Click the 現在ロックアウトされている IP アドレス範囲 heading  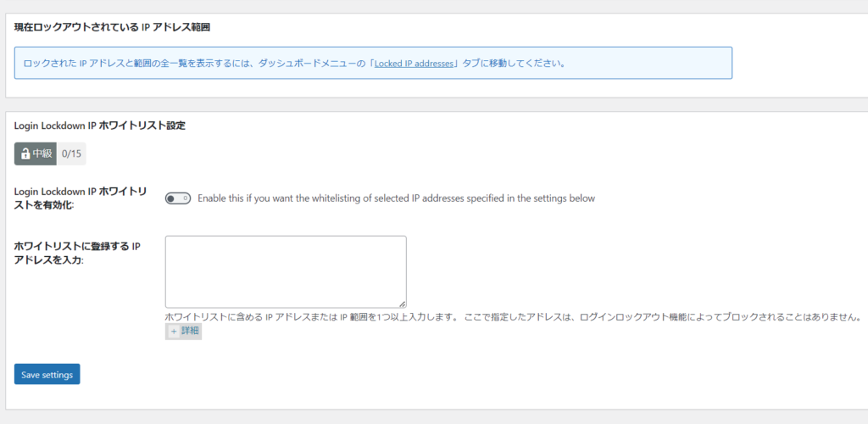(112, 27)
